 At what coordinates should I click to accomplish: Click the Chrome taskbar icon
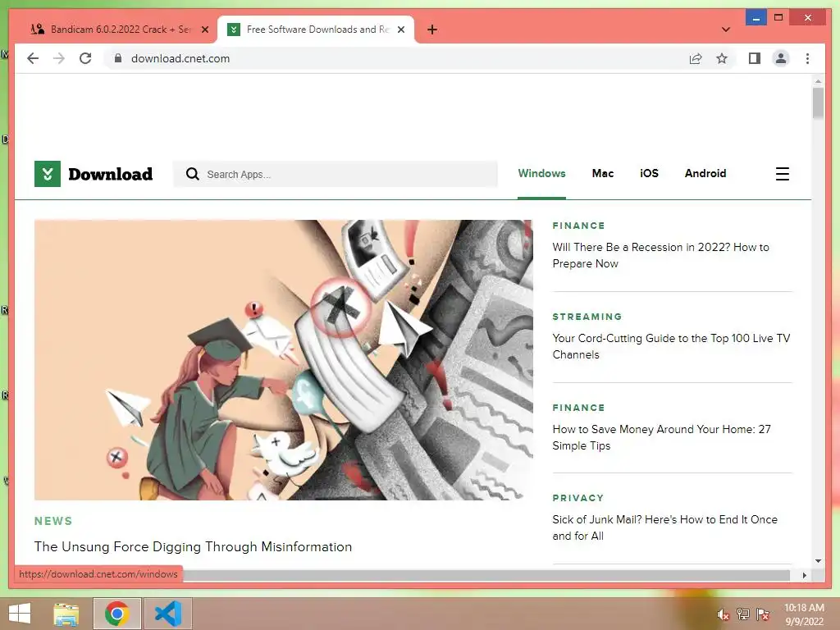(116, 614)
